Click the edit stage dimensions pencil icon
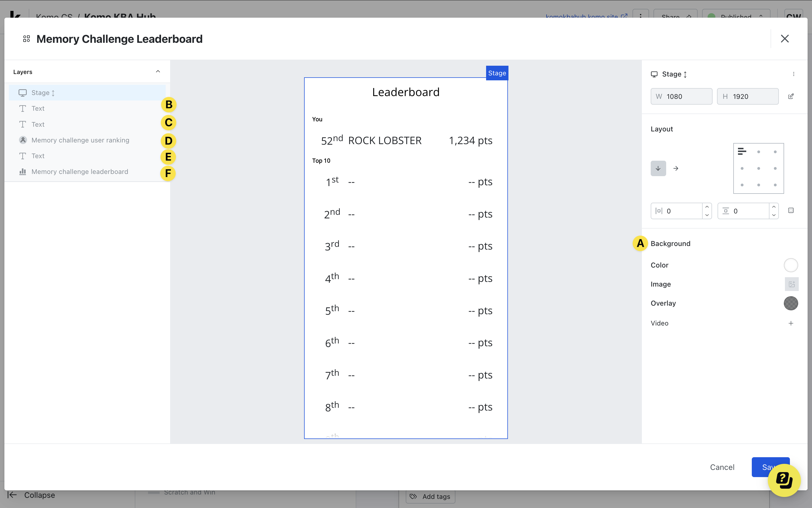This screenshot has height=508, width=812. 791,96
